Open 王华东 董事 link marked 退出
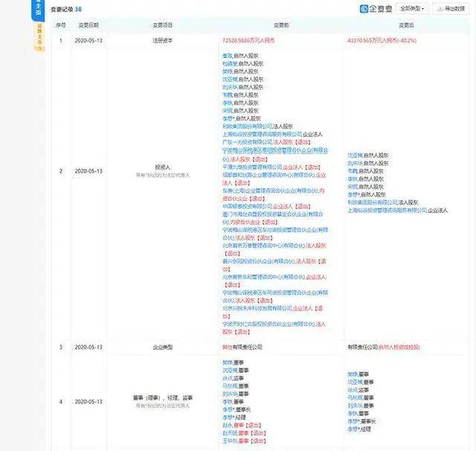Image resolution: width=476 pixels, height=451 pixels. point(230,441)
